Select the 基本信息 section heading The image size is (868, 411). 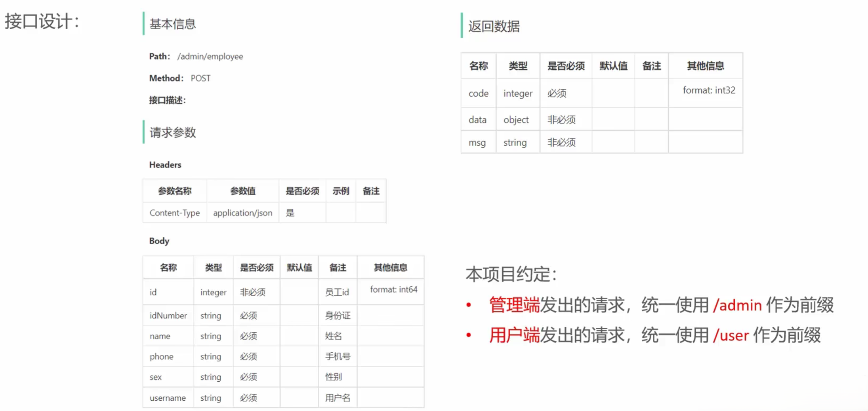(172, 24)
